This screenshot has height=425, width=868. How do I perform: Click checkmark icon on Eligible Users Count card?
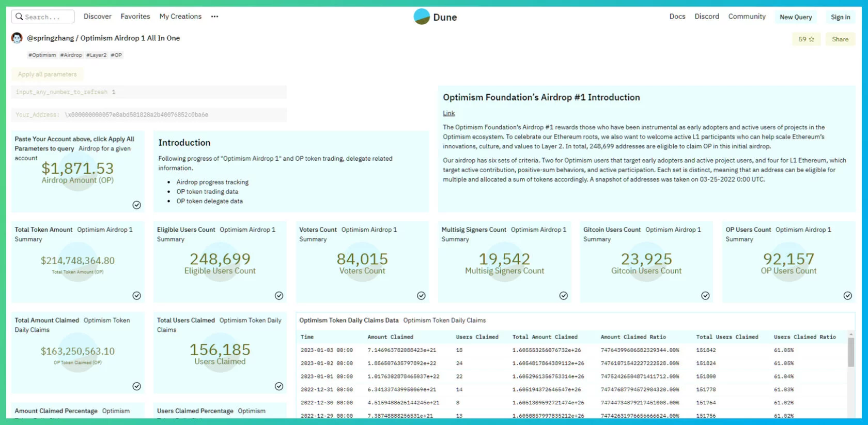point(279,296)
